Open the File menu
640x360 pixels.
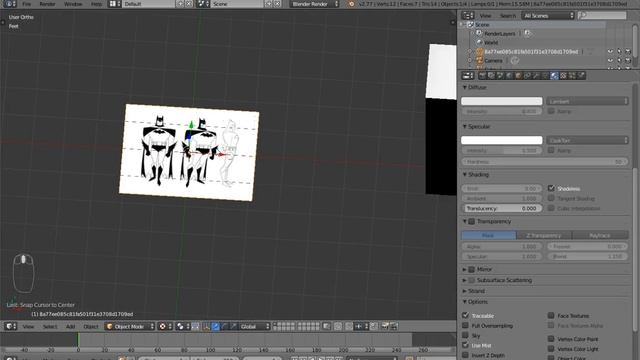(x=27, y=4)
